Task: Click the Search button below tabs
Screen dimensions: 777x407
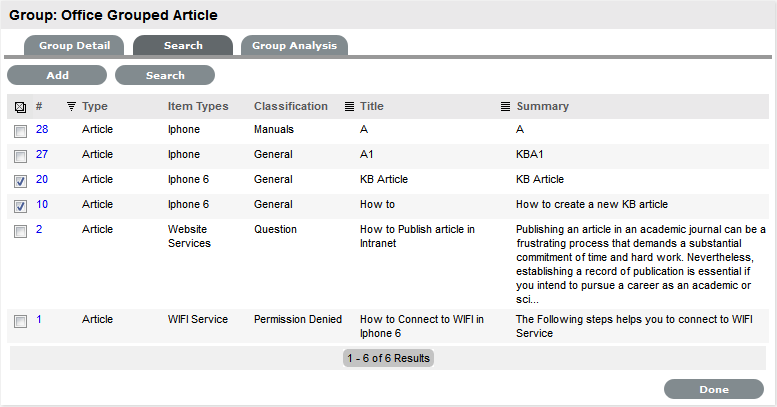Action: point(165,75)
